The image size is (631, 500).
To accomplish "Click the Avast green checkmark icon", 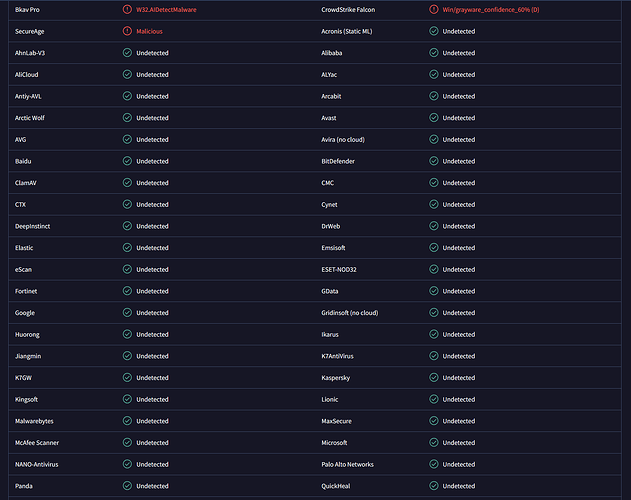I will 432,118.
